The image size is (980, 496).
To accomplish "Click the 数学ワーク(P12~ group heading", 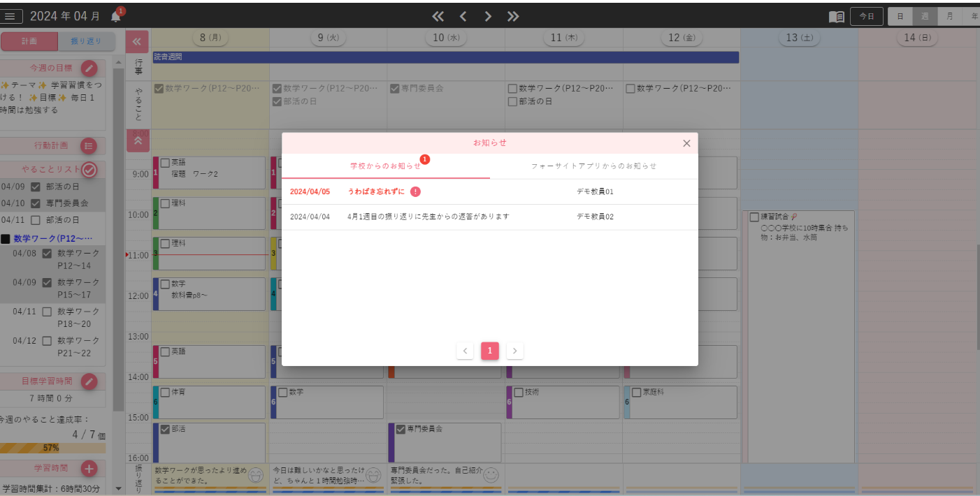I will (53, 238).
